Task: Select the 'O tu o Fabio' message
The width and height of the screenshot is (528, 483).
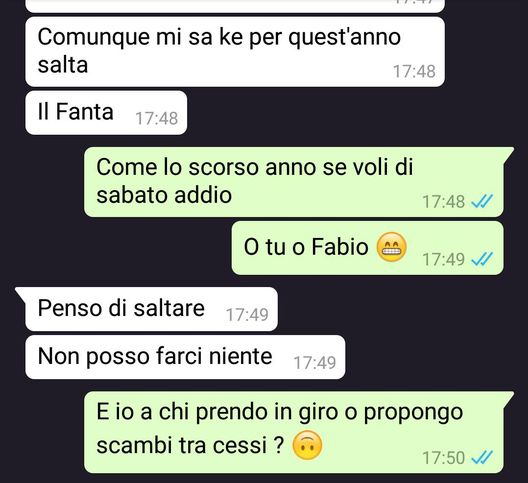Action: (368, 248)
